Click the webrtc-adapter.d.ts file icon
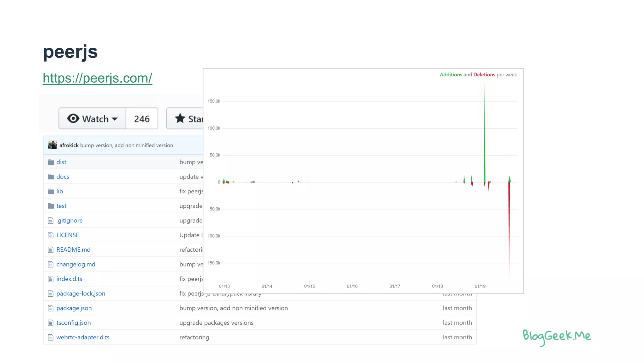644x362 pixels. click(51, 337)
